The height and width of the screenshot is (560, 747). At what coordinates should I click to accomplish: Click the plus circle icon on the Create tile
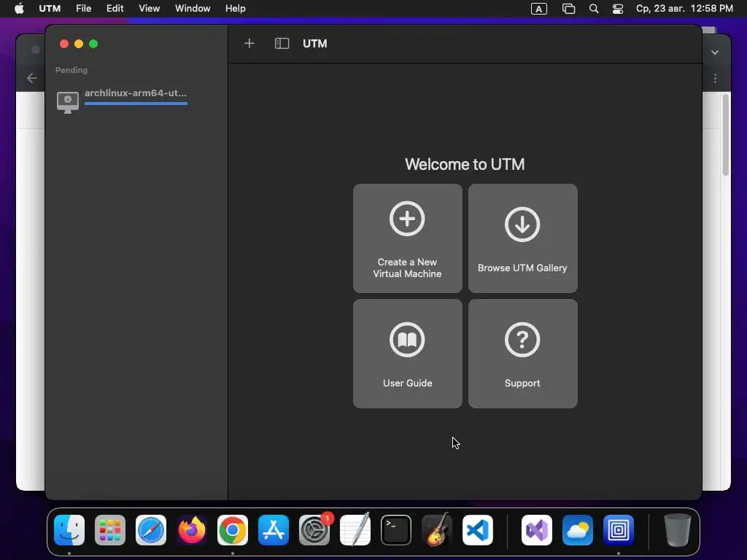[x=407, y=219]
